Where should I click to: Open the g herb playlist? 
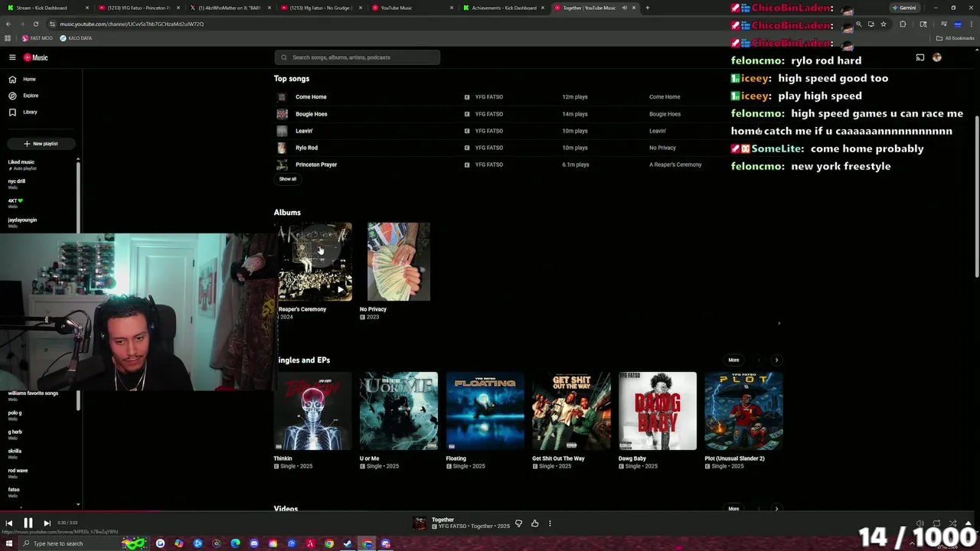click(x=15, y=434)
